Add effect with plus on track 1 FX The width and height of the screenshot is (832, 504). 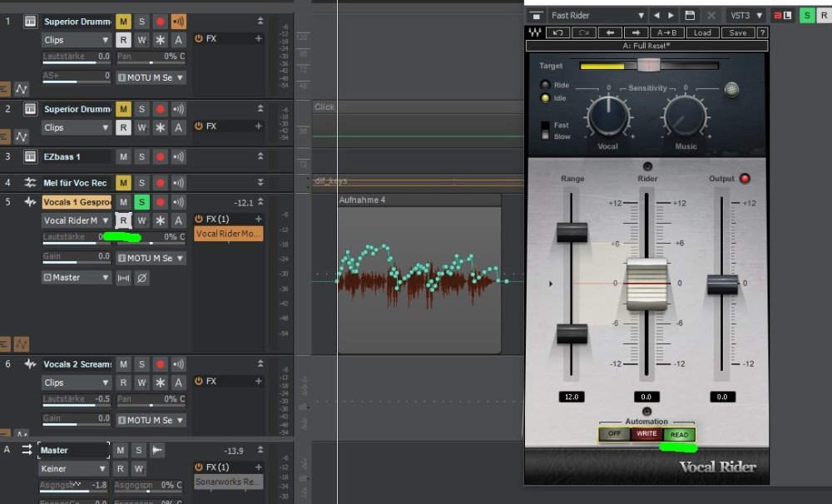tap(259, 38)
